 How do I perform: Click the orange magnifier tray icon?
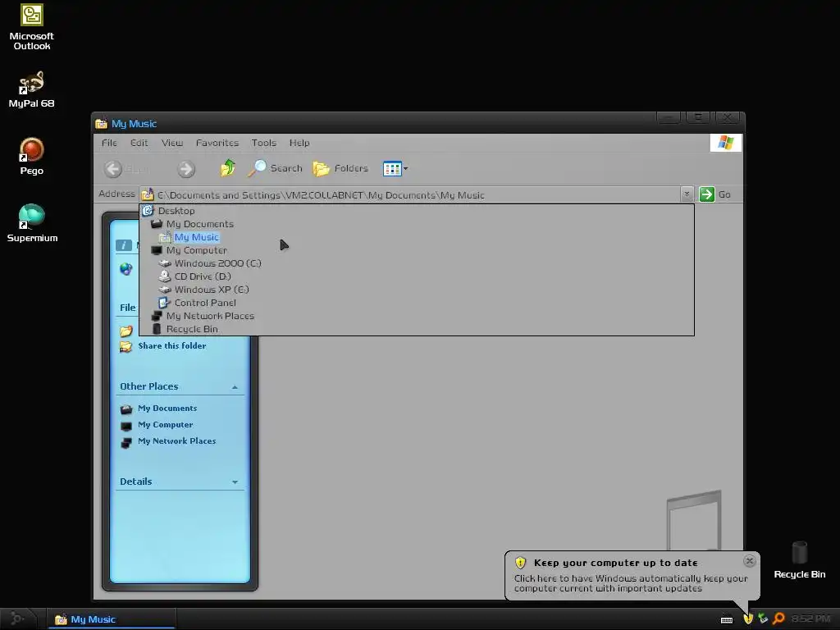779,619
